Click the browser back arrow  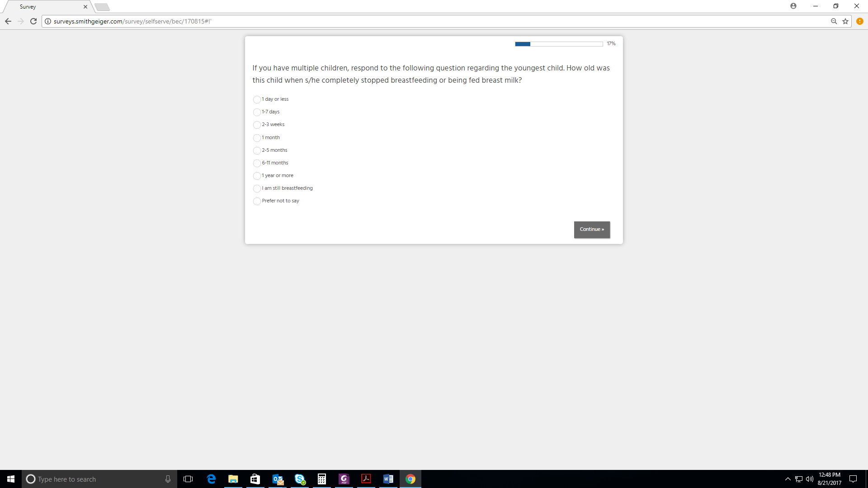[x=8, y=21]
